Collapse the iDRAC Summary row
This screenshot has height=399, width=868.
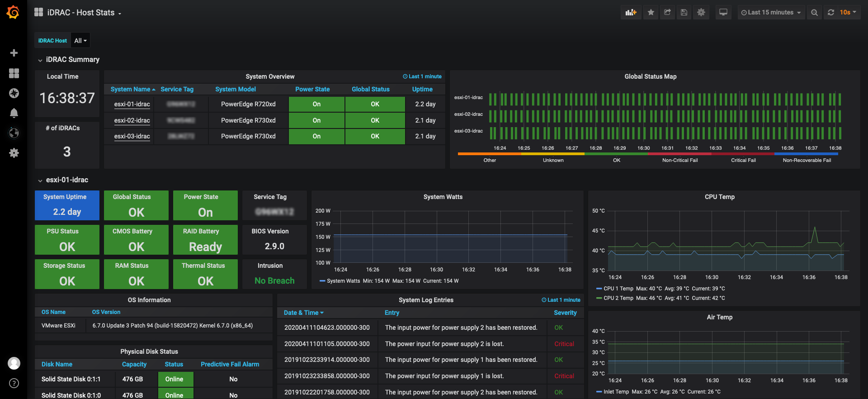coord(72,60)
